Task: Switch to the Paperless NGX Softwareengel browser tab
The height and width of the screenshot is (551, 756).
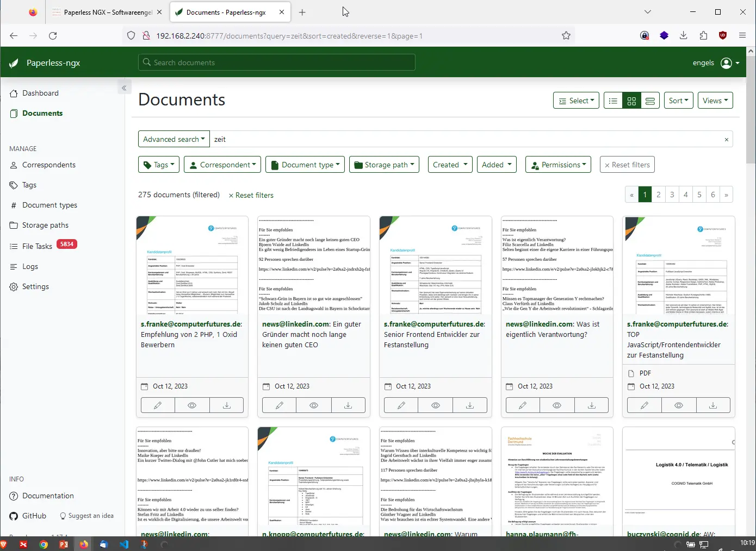Action: (x=108, y=12)
